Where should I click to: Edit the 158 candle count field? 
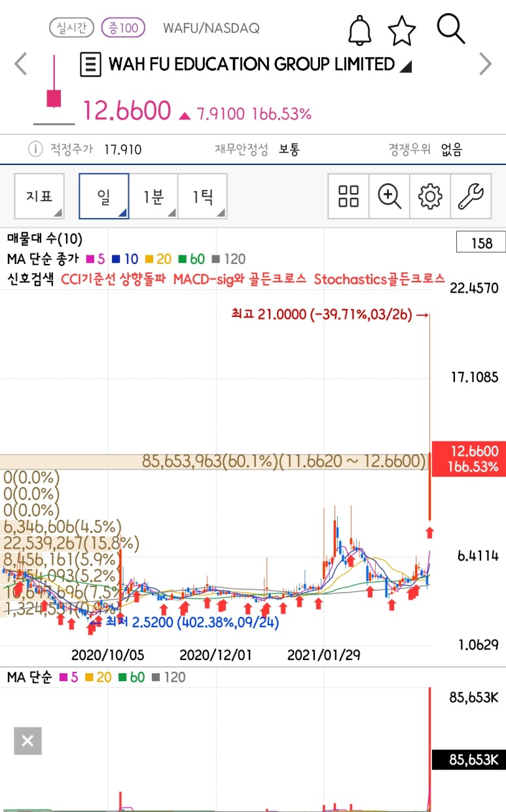click(481, 243)
